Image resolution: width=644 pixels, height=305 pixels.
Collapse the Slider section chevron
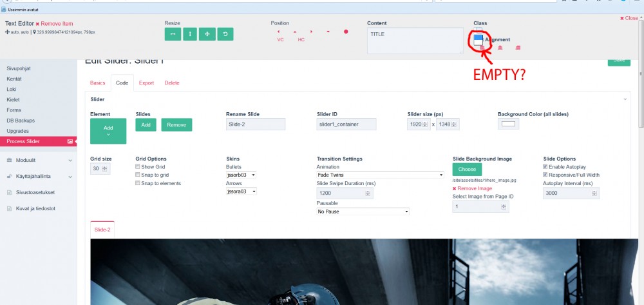coord(625,99)
